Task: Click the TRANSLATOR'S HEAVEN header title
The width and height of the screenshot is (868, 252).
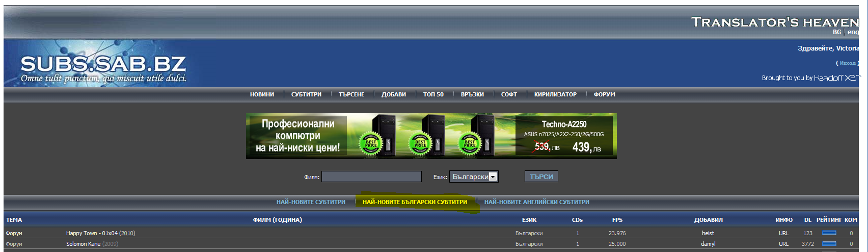Action: point(775,22)
